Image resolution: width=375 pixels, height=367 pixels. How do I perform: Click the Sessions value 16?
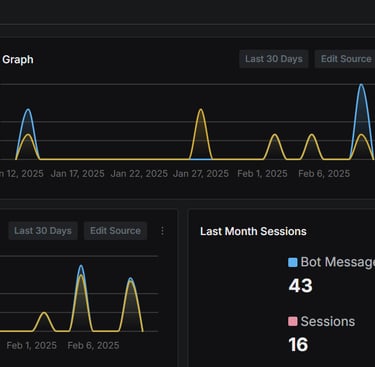pos(298,345)
